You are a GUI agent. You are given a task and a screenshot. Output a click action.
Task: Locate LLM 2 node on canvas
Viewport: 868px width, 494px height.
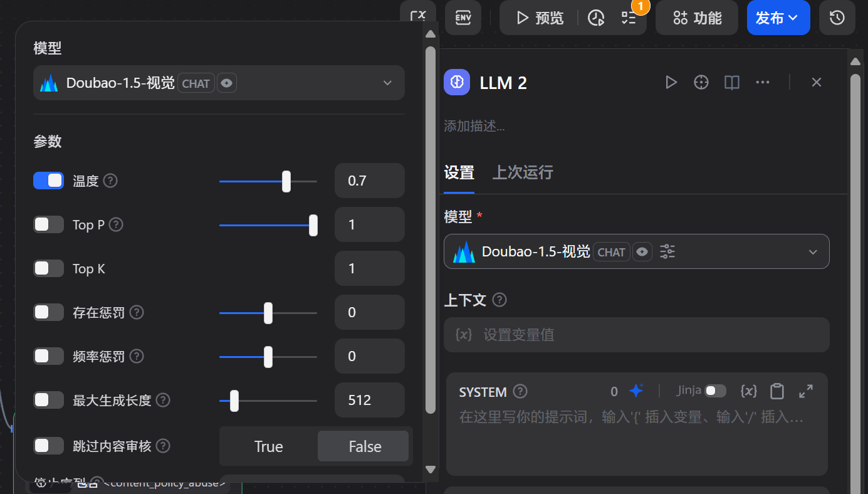pos(701,82)
